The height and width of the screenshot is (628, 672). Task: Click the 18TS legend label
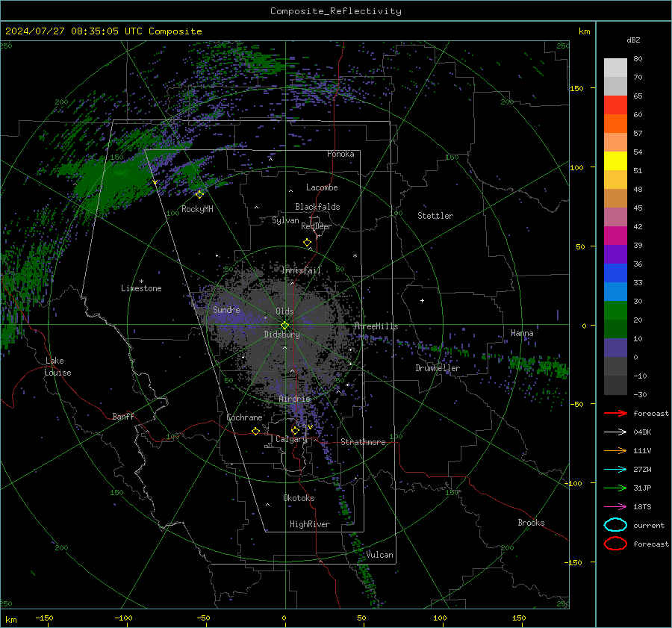[x=642, y=507]
